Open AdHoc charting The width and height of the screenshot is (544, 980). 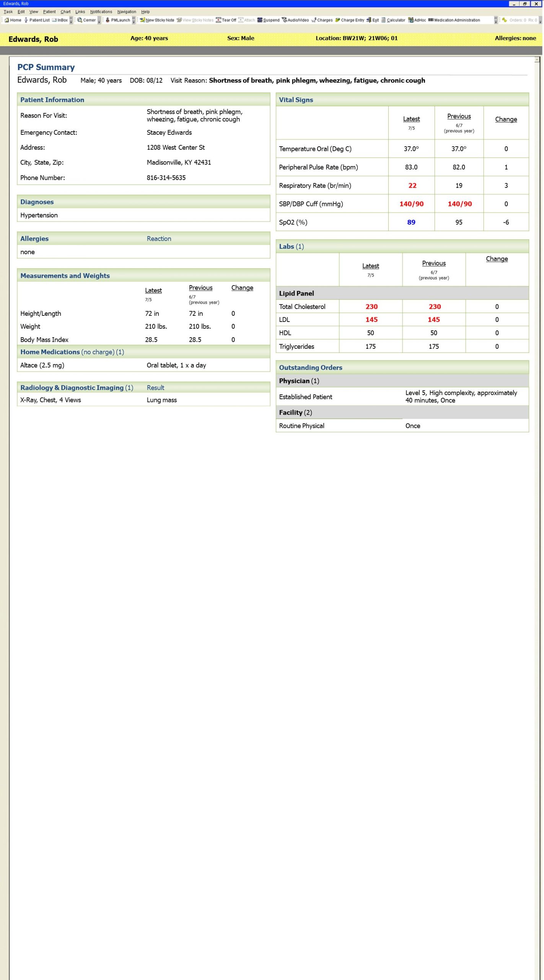417,20
